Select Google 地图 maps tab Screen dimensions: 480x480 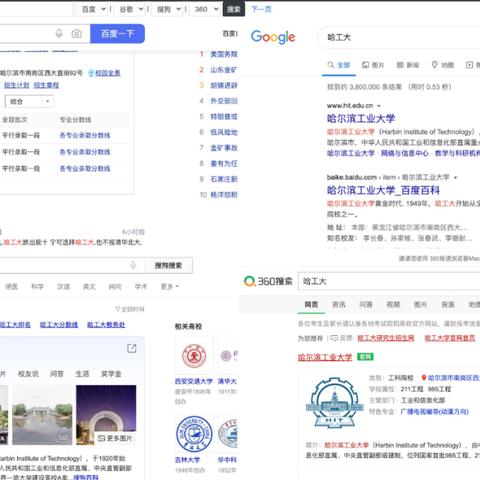pos(442,65)
